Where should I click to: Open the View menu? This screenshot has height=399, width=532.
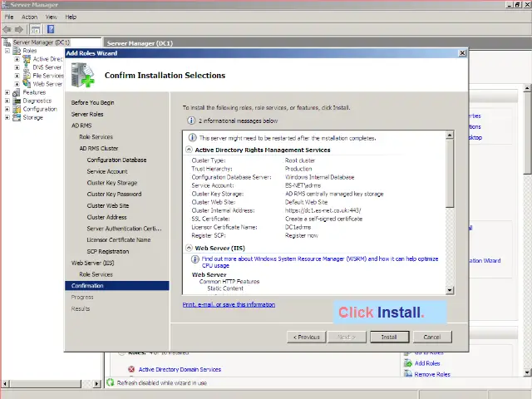tap(52, 17)
